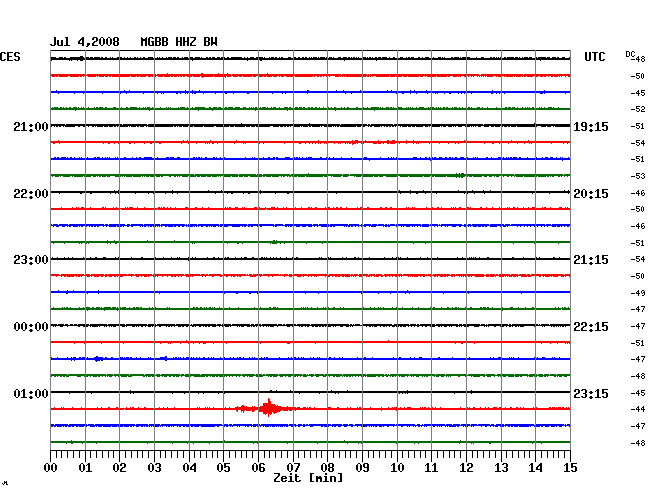Select the "22:15" UTC time label

(591, 327)
